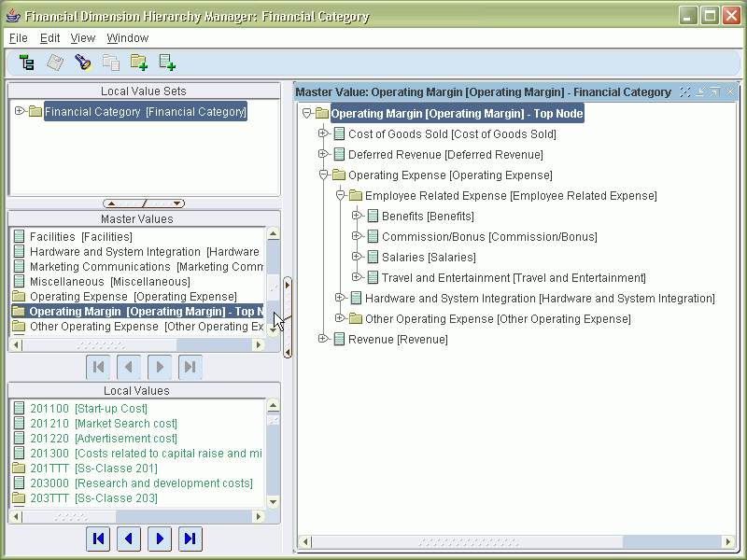Click disabled last-page button under Master Values
The width and height of the screenshot is (747, 560).
coord(190,367)
